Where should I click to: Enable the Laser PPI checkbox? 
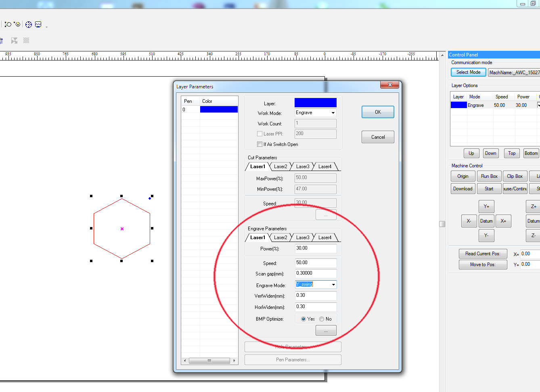pos(260,134)
